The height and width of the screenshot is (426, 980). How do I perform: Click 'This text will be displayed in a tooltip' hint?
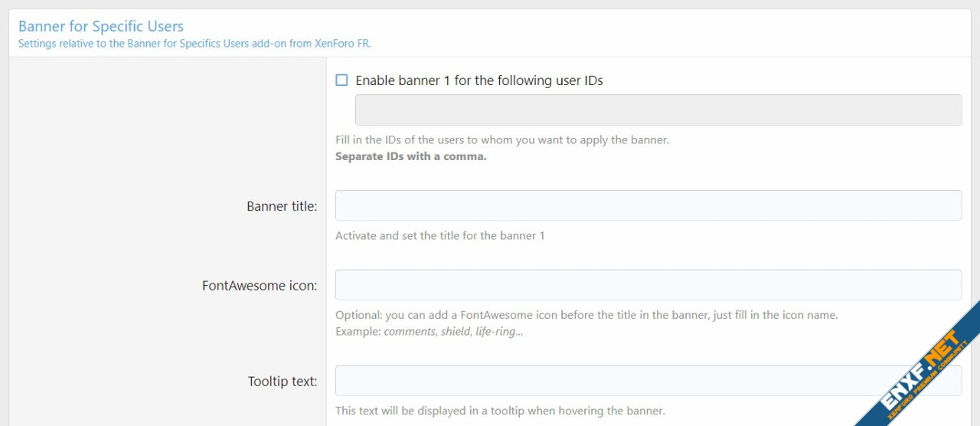tap(500, 411)
